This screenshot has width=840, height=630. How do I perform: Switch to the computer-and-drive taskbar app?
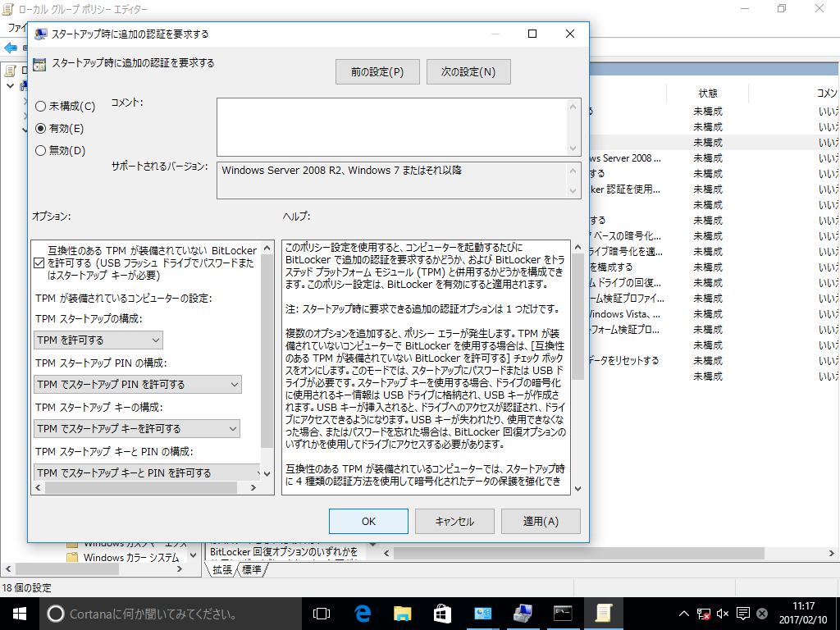point(523,614)
